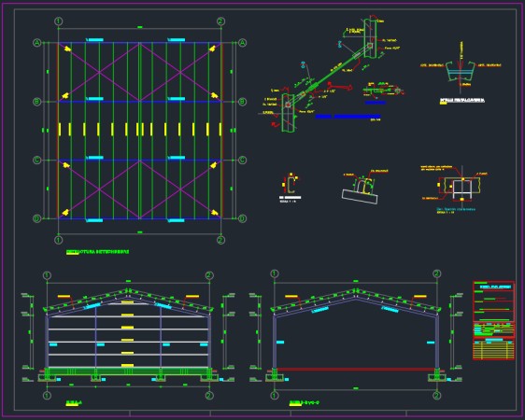Select the green diagonal brace rod detail
This screenshot has height=420, width=525.
(330, 75)
